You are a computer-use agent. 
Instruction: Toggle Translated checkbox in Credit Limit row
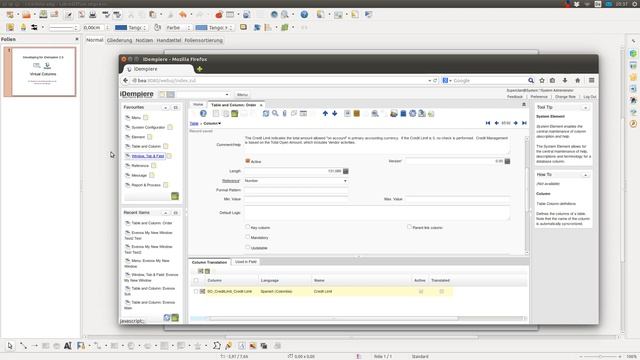pos(442,291)
